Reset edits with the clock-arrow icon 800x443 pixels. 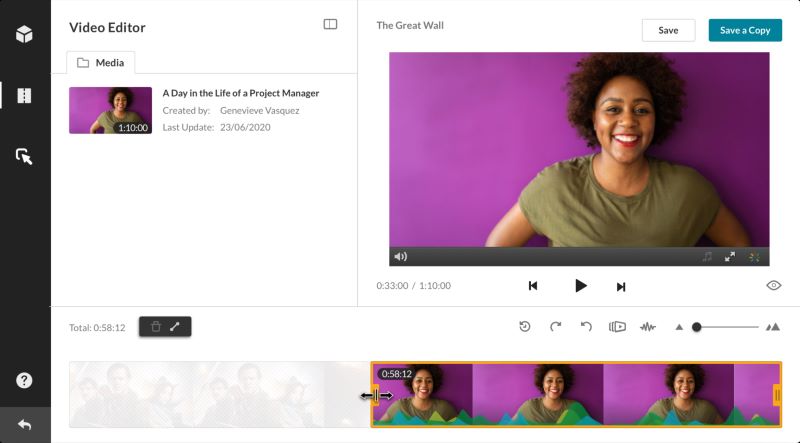point(524,327)
